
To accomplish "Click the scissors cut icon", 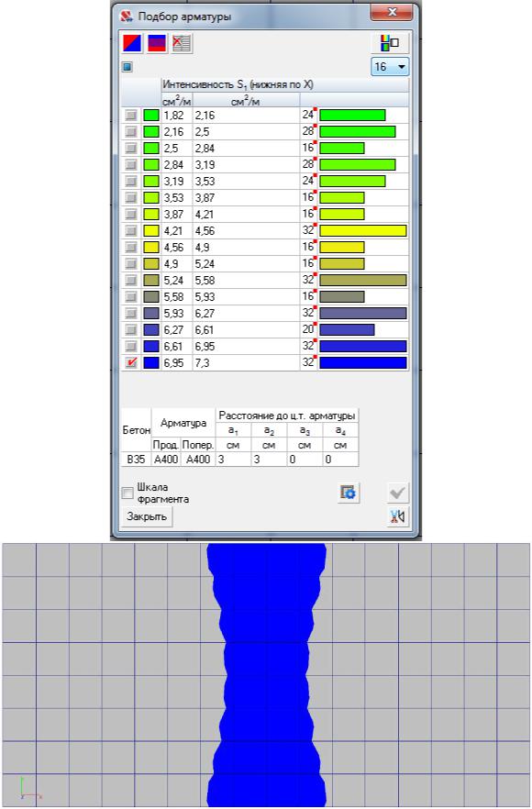I will (x=397, y=516).
